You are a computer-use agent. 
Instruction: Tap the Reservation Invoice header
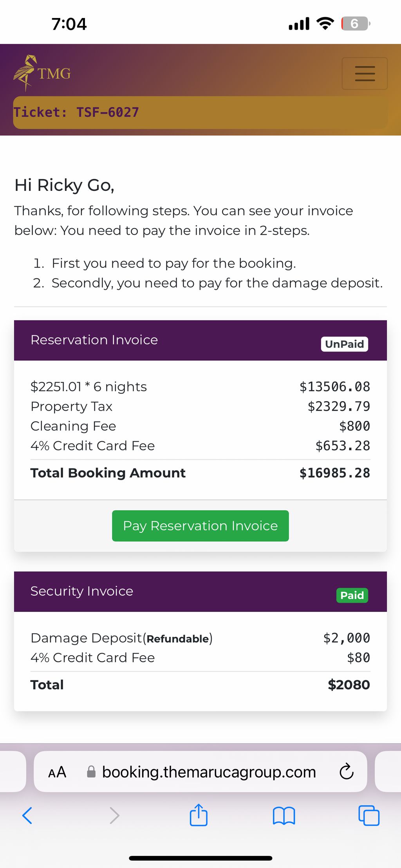tap(200, 340)
